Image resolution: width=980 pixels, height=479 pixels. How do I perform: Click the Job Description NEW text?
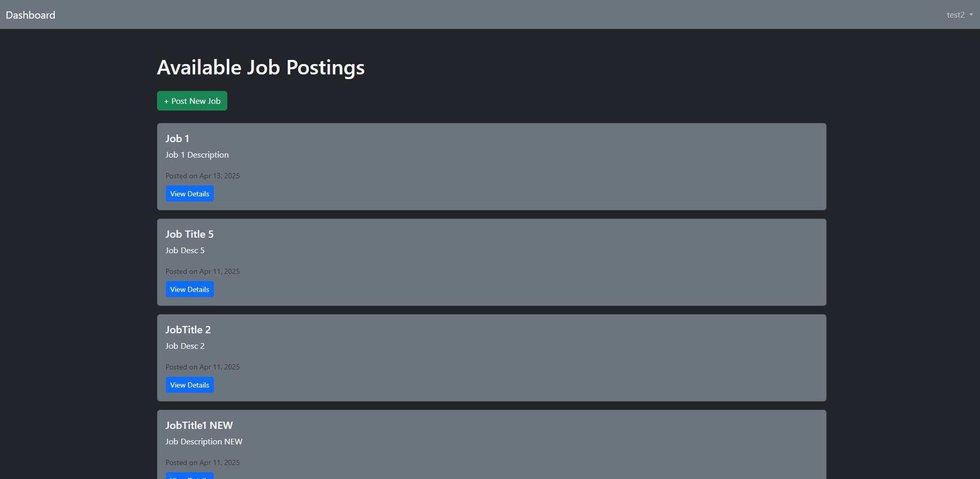[204, 442]
